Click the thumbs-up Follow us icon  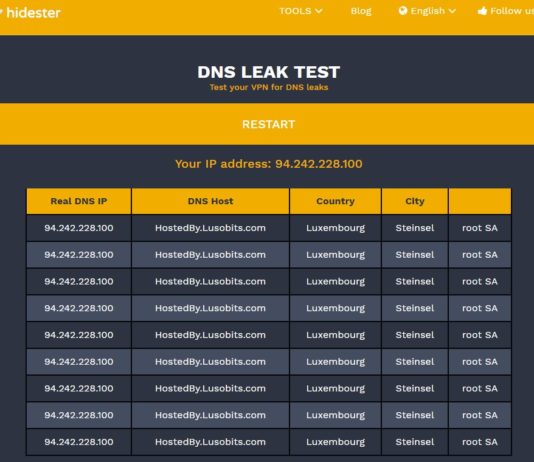click(482, 11)
